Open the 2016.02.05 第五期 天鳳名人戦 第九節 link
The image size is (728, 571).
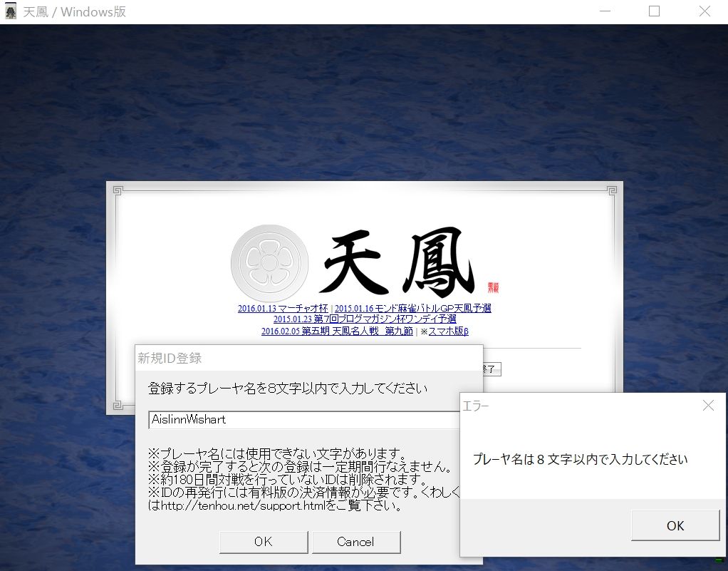click(x=337, y=331)
